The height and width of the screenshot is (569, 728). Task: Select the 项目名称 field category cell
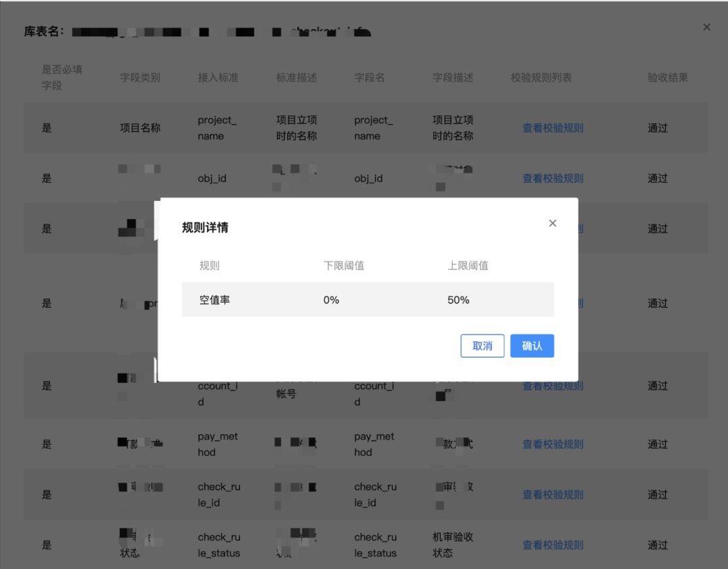(140, 127)
